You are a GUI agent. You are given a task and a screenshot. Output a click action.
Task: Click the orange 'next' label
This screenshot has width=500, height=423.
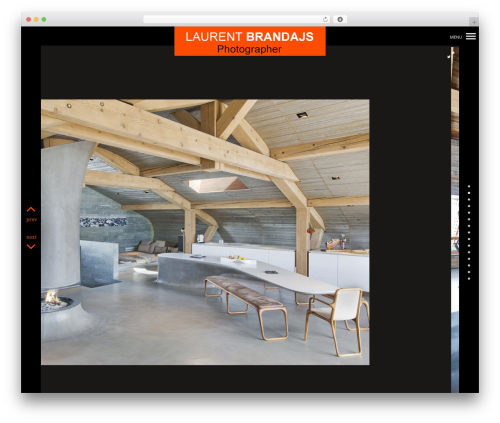point(31,237)
